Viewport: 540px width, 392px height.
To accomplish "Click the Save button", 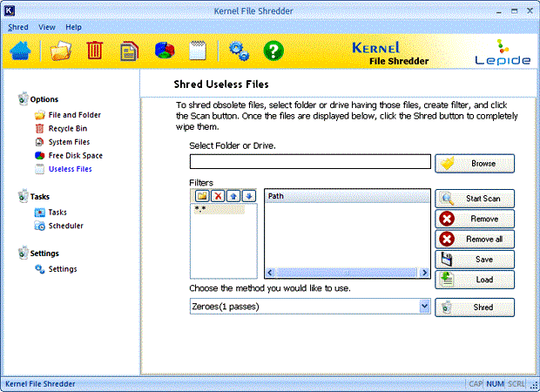I will click(x=475, y=260).
